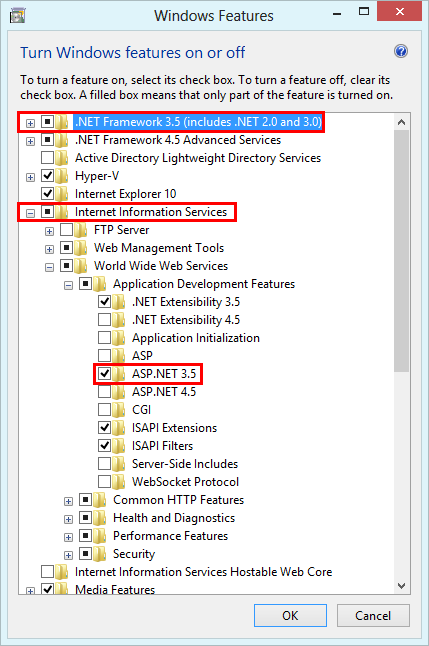429x646 pixels.
Task: Select the ISAPI Extensions label
Action: tap(174, 428)
